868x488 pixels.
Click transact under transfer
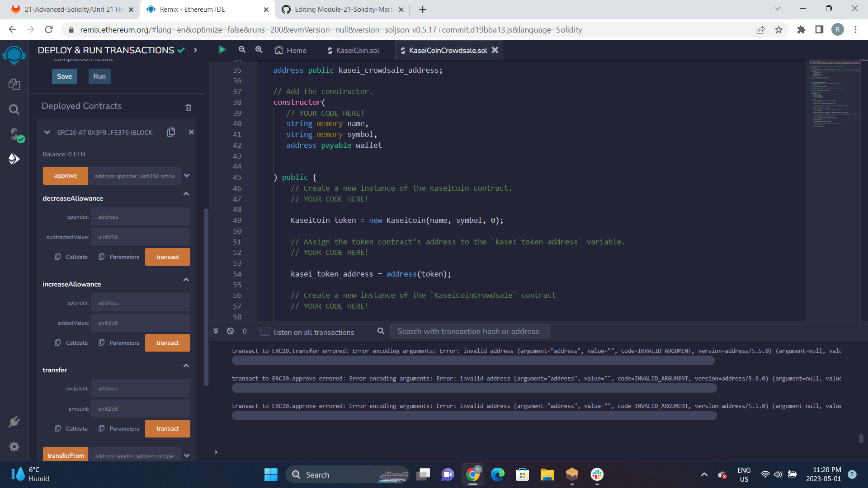pos(168,428)
